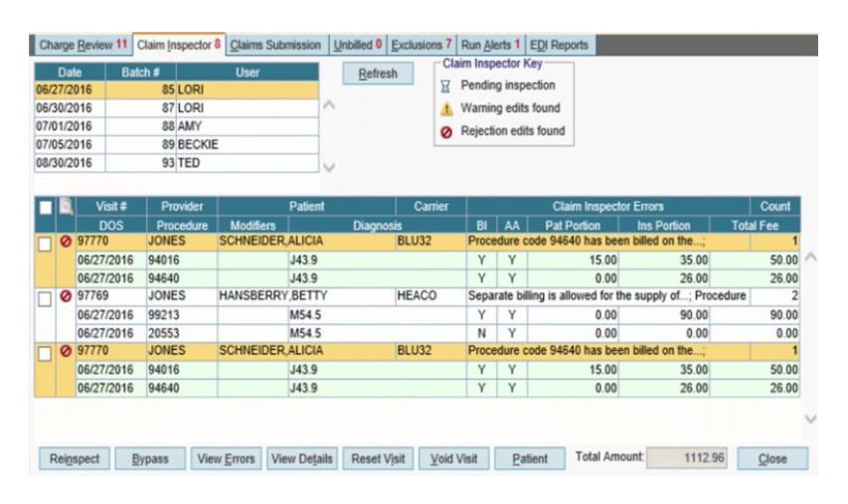This screenshot has height=504, width=848.
Task: Click the Provider column header
Action: click(x=182, y=207)
